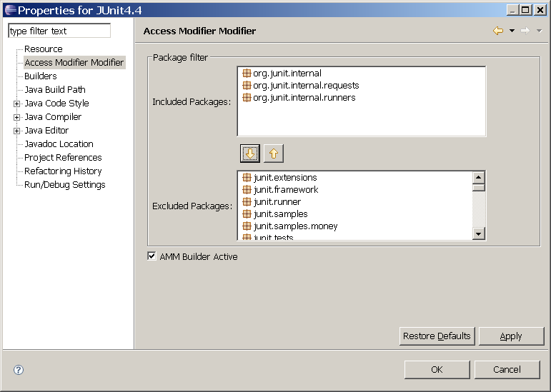The width and height of the screenshot is (551, 392).
Task: Click package icon of org.junit.internal
Action: [x=247, y=73]
